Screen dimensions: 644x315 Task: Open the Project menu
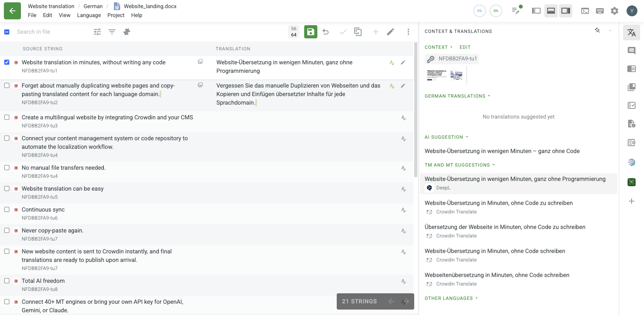click(x=116, y=15)
